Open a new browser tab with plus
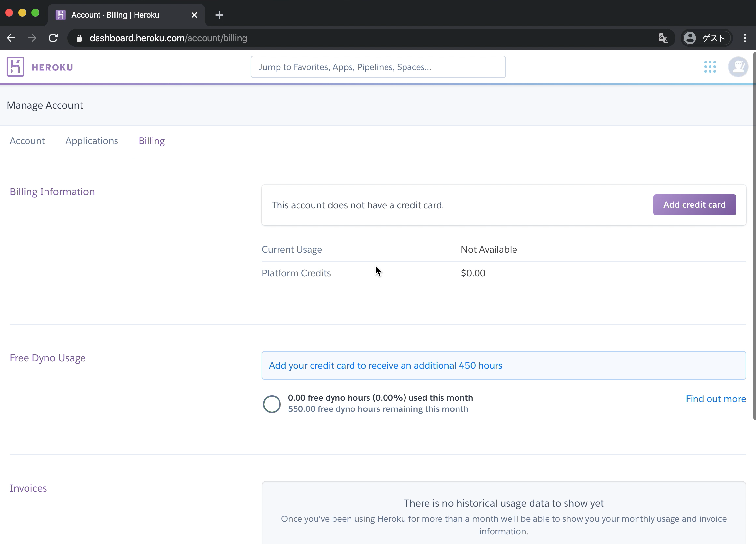The height and width of the screenshot is (544, 756). (219, 15)
